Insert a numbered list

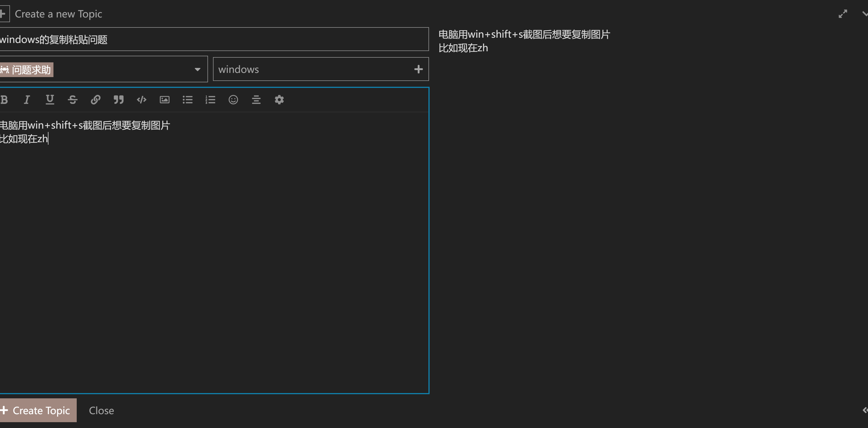(x=210, y=100)
